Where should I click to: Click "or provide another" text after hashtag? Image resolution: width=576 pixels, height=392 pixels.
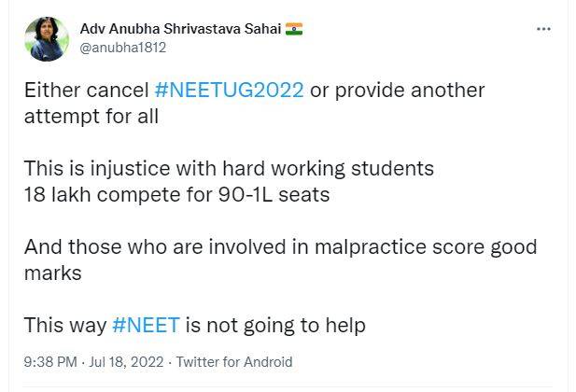click(x=398, y=91)
